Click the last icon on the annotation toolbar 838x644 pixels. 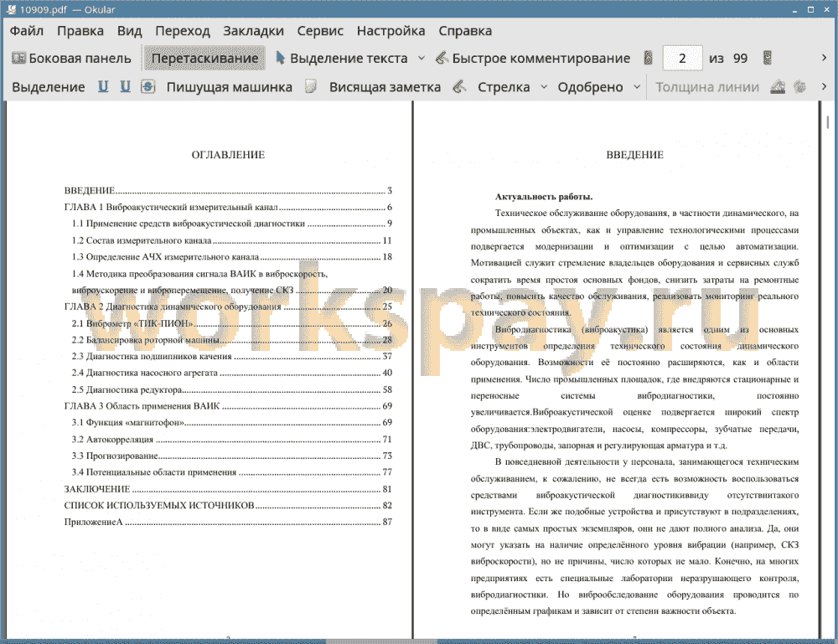point(799,86)
